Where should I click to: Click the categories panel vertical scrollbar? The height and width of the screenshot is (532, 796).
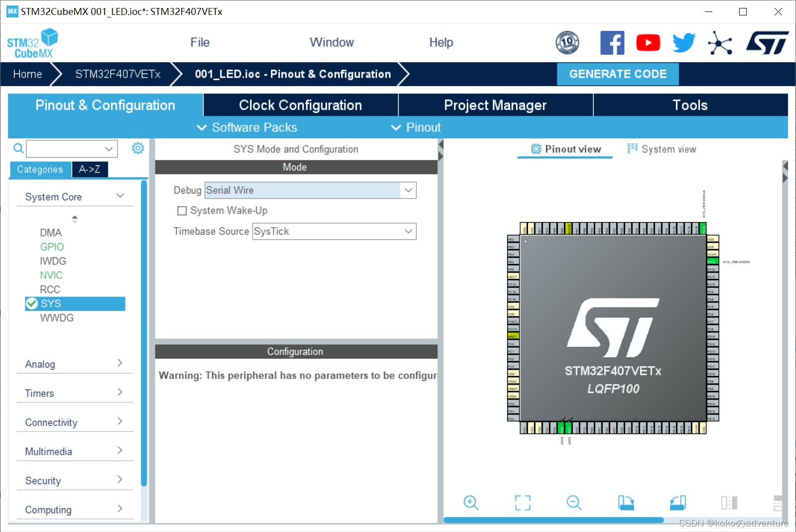[x=144, y=333]
